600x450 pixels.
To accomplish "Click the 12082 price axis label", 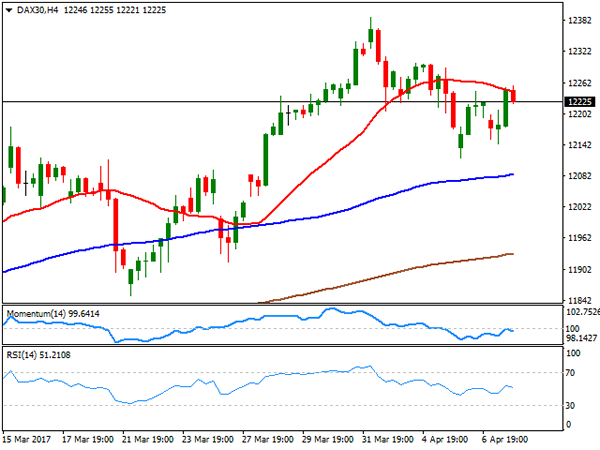I will click(x=580, y=176).
